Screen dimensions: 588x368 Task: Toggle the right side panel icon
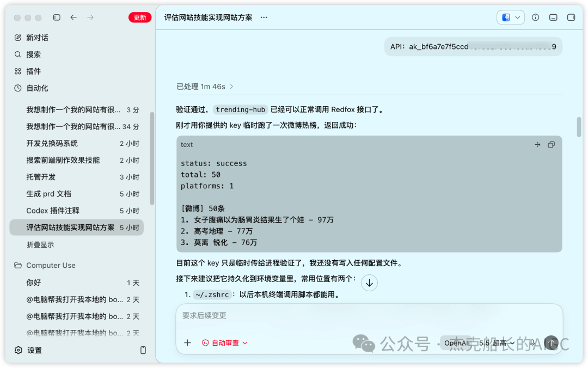571,17
